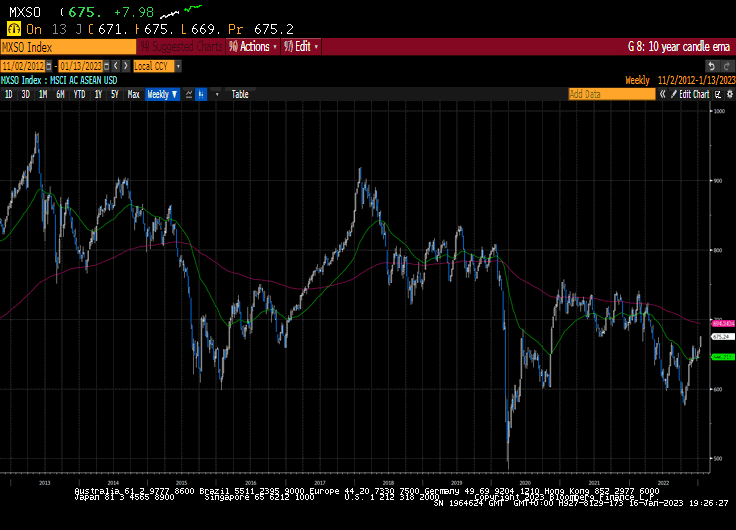Open chart settings gear icon
This screenshot has height=530, width=736.
(729, 94)
